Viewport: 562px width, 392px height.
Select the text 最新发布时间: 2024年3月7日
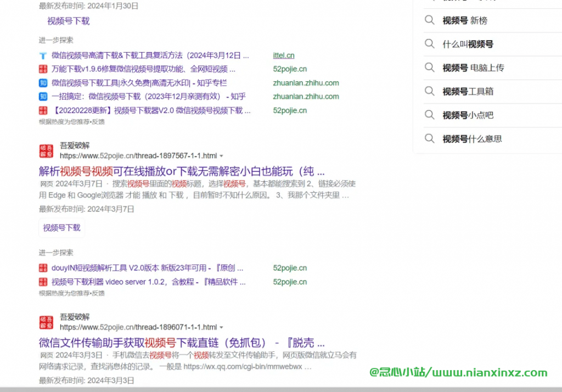[x=86, y=209]
